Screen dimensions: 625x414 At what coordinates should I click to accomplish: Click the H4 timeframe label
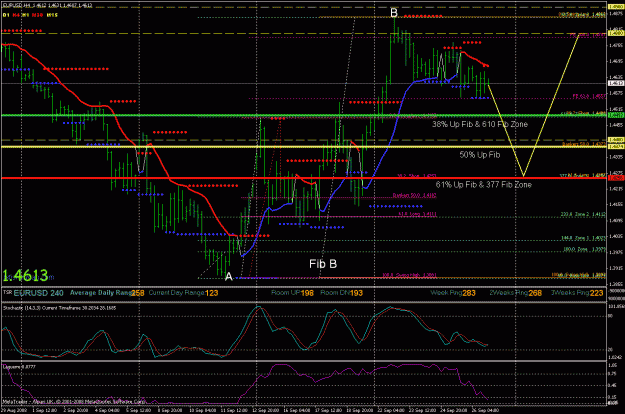(16, 15)
